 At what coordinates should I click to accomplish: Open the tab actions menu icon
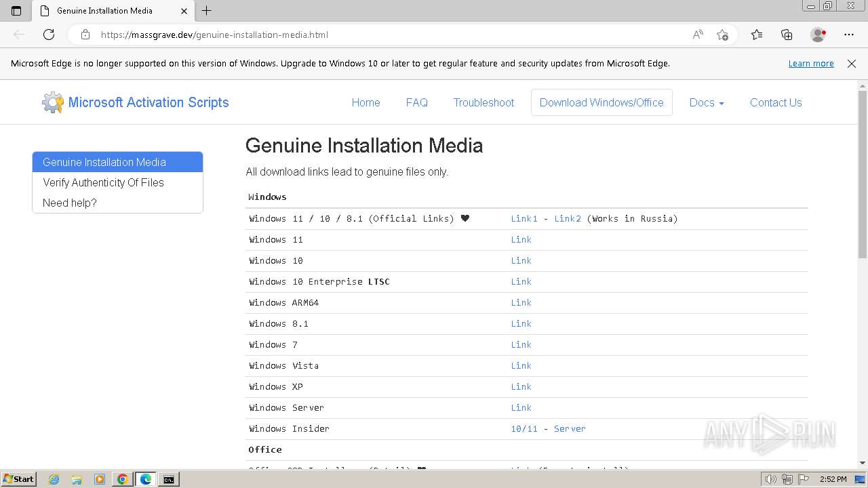[16, 11]
